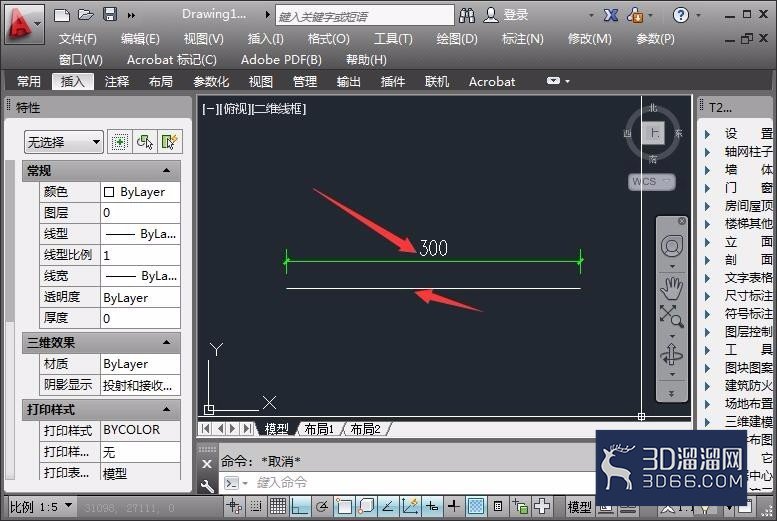Screen dimensions: 777x521
Task: Click the first layout tab navigation arrow
Action: pos(205,428)
